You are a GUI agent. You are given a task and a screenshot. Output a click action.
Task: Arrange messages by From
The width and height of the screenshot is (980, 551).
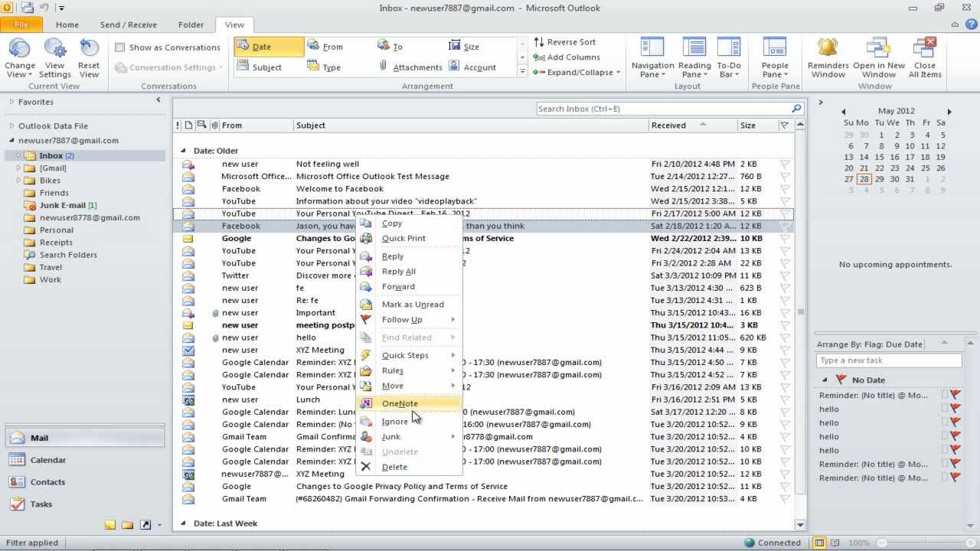point(326,47)
